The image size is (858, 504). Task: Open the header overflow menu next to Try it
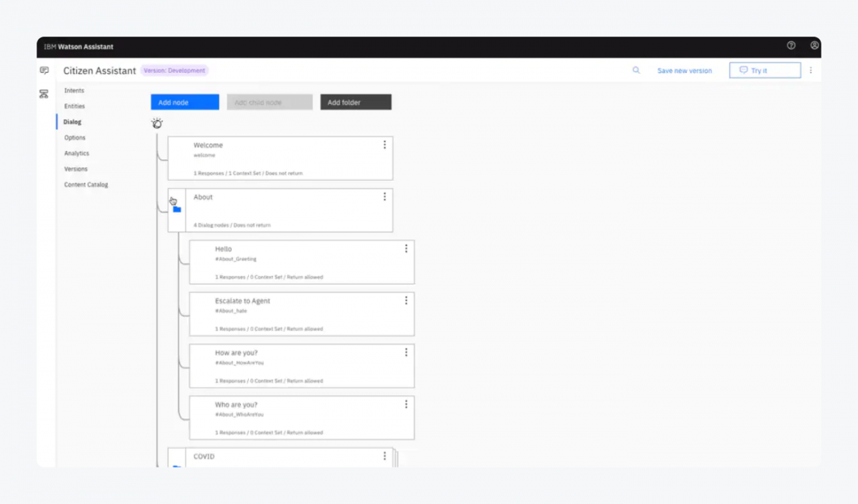[810, 70]
